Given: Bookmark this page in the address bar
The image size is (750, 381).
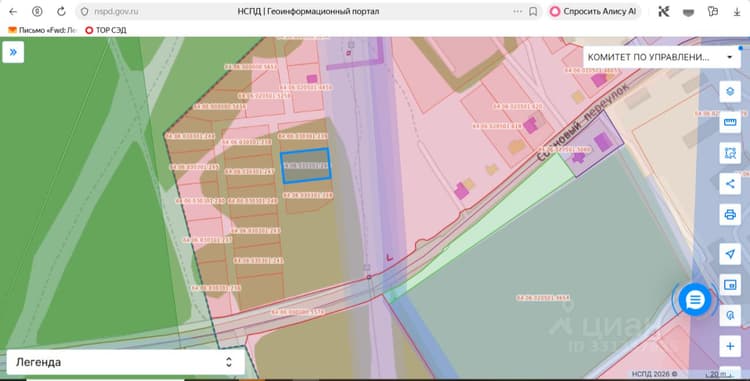Looking at the screenshot, I should point(533,11).
